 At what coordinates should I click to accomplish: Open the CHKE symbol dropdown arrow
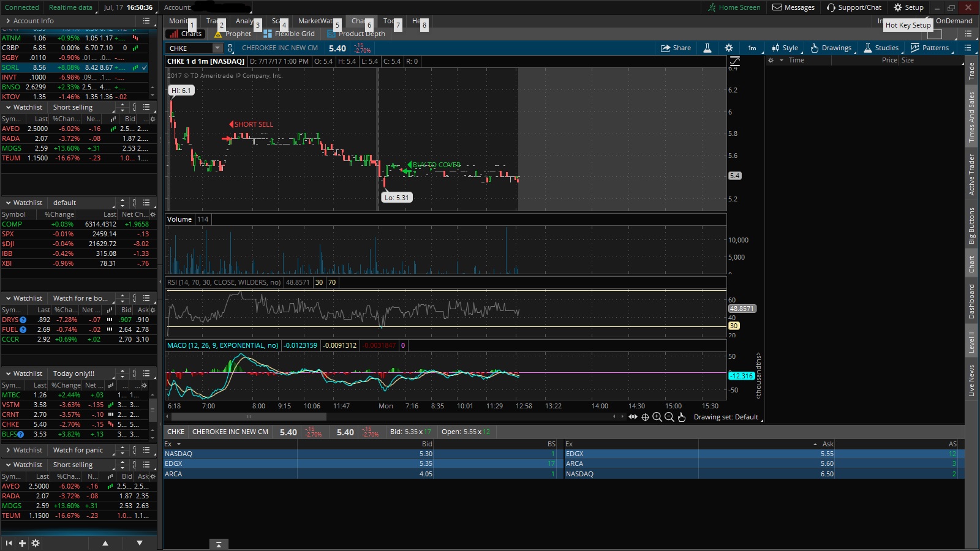[x=217, y=48]
